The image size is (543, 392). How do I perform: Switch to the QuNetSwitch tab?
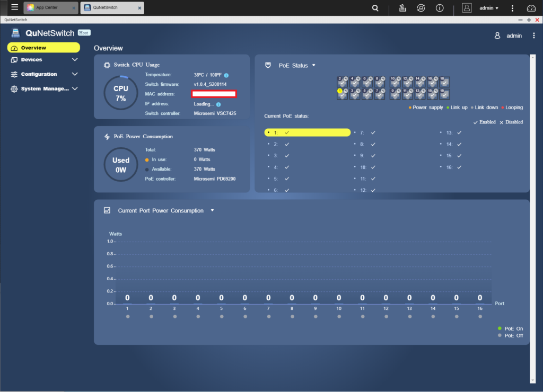[112, 7]
